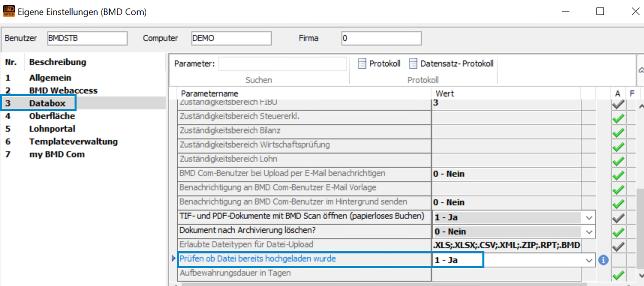Screen dimensions: 644x286
Task: Click the BMD app icon in title bar
Action: click(9, 11)
